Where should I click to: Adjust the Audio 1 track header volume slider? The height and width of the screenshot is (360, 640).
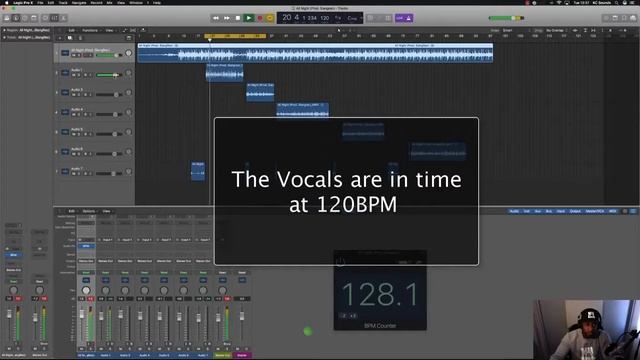(x=109, y=75)
